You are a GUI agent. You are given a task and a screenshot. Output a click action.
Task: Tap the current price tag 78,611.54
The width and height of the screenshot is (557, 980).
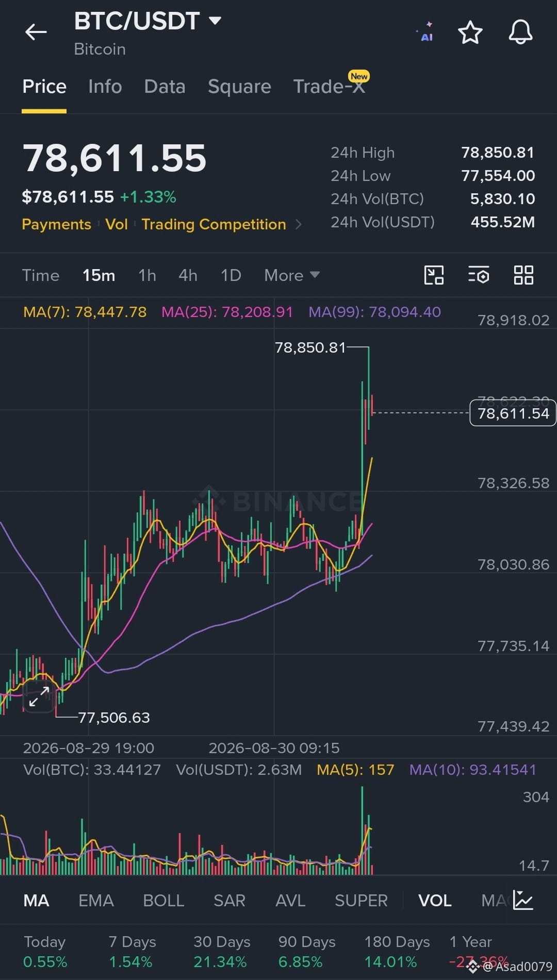(513, 413)
